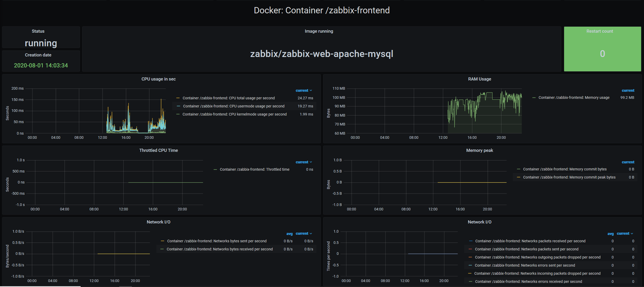The image size is (644, 287).
Task: Click color line of Memory commit peak bytes
Action: coord(518,177)
